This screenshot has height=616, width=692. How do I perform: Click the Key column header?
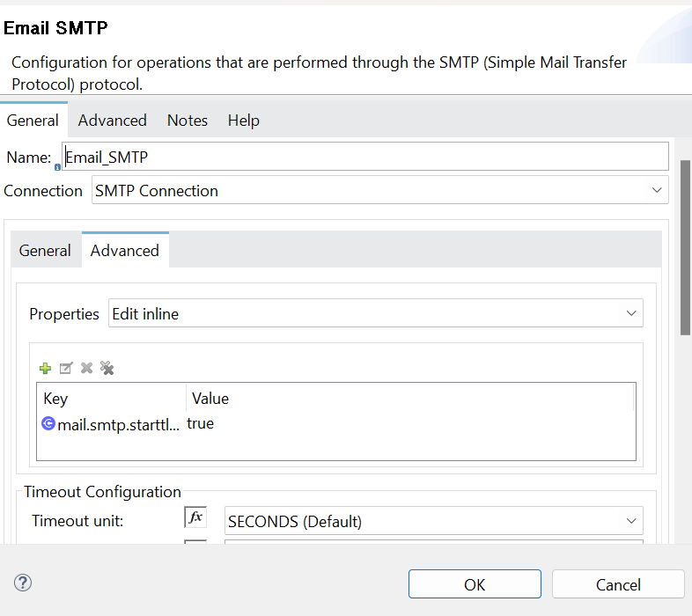click(x=55, y=399)
